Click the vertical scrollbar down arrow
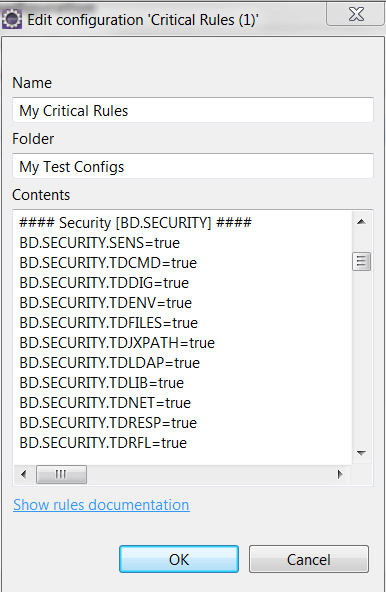Image resolution: width=386 pixels, height=592 pixels. (x=361, y=453)
